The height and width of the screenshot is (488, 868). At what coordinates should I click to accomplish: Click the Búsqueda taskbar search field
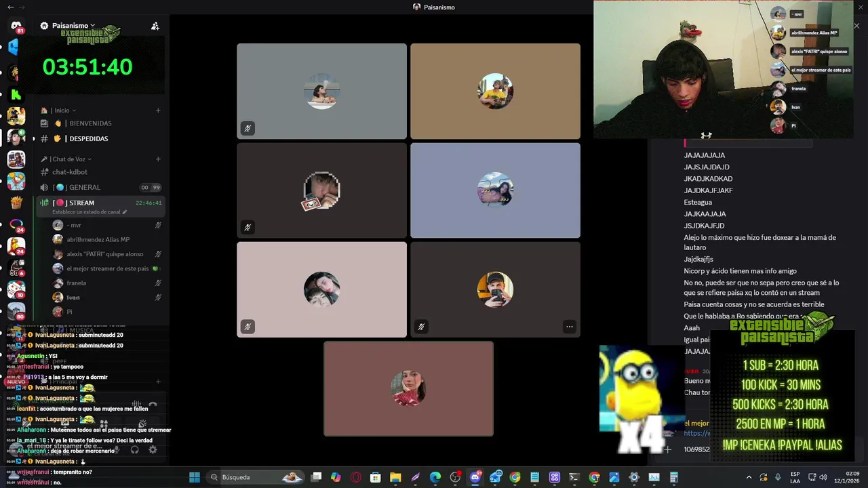(256, 477)
